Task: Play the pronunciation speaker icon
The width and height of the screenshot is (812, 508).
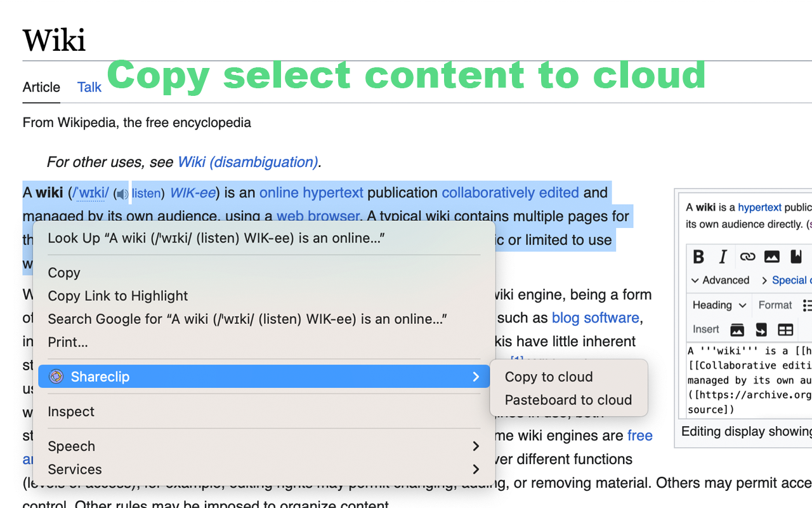Action: click(122, 194)
